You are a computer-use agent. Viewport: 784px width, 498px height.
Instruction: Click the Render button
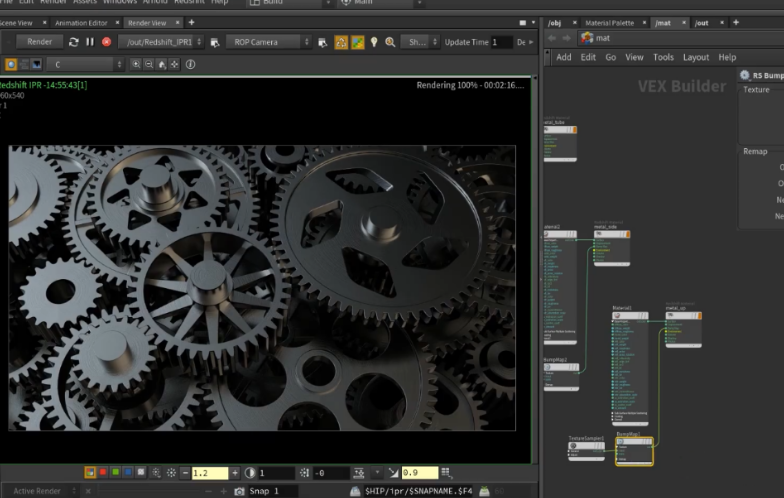click(x=39, y=42)
